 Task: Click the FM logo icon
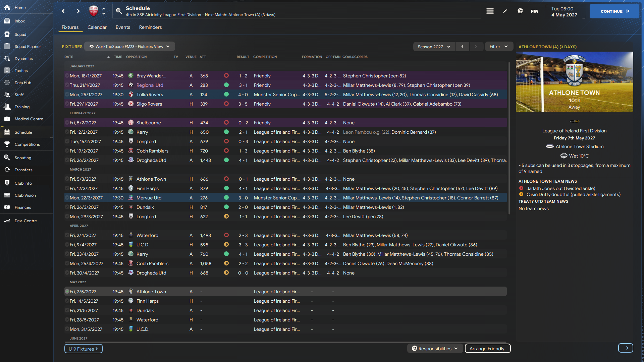point(534,11)
